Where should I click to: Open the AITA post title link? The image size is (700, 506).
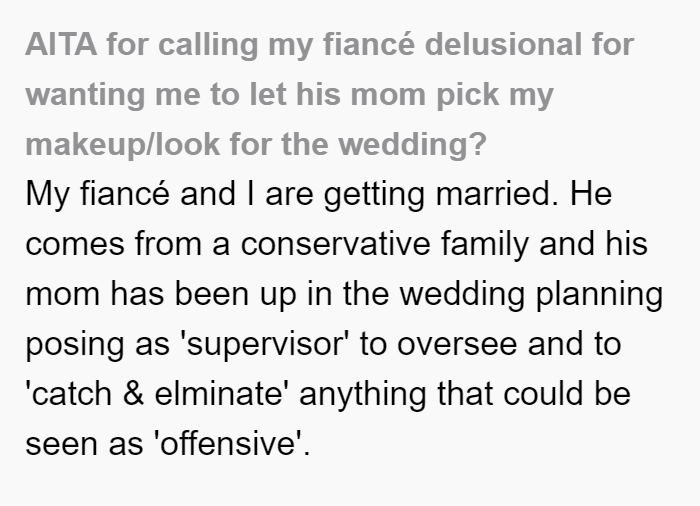329,95
